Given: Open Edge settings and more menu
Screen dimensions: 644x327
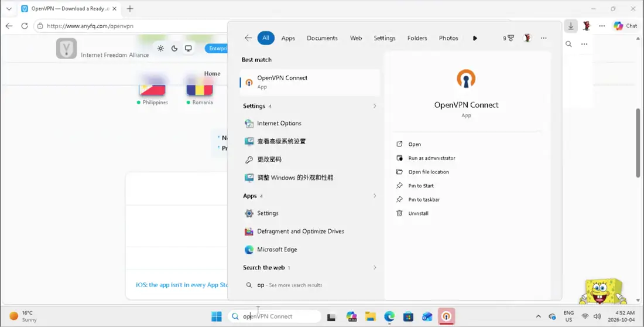Looking at the screenshot, I should point(602,26).
